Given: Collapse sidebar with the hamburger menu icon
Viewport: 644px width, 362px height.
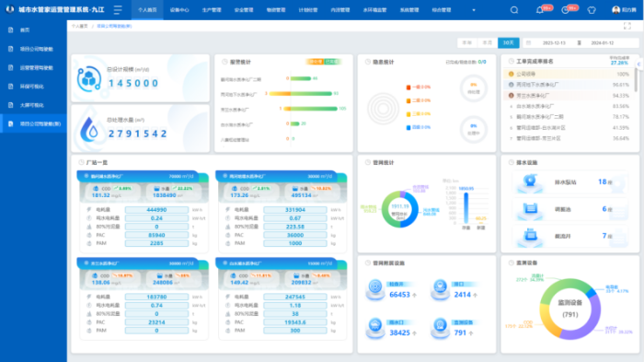Looking at the screenshot, I should click(x=118, y=10).
